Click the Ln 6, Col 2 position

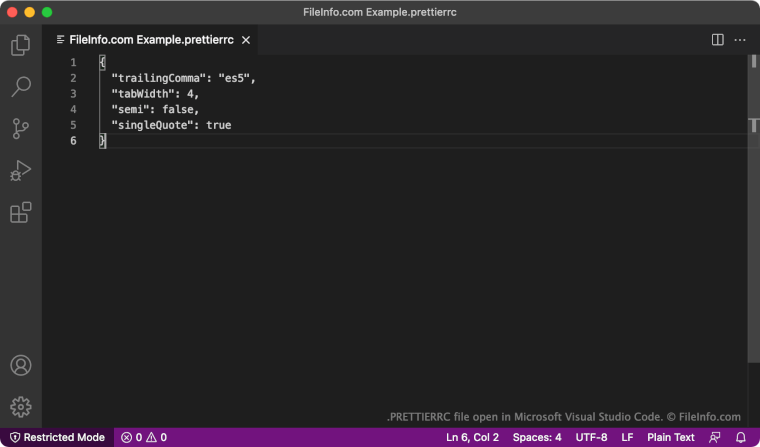tap(473, 437)
